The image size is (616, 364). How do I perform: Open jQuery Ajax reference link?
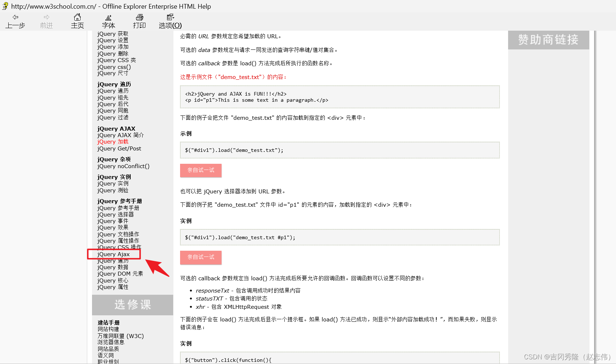[113, 254]
